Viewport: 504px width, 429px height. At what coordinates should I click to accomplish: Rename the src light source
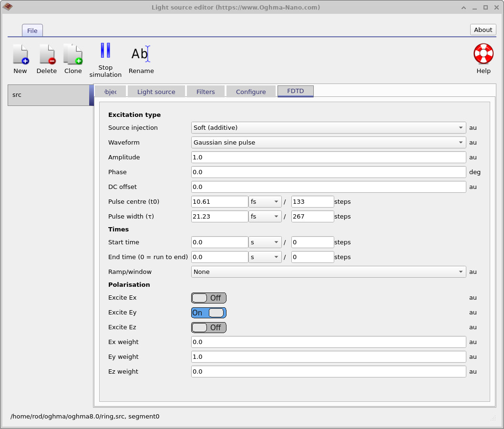click(141, 57)
